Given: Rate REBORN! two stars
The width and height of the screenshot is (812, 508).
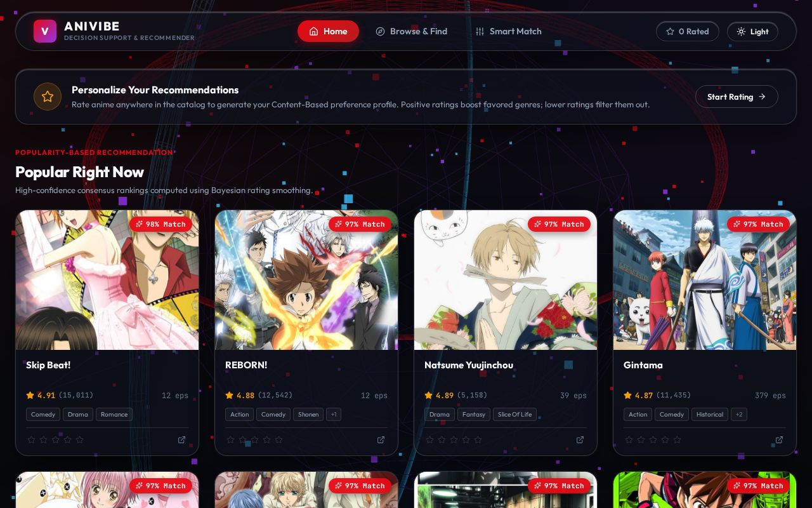Looking at the screenshot, I should click(242, 439).
